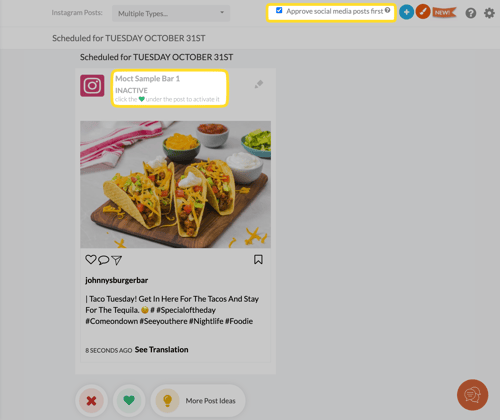
Task: Like the post with heart outline icon
Action: pyautogui.click(x=91, y=259)
